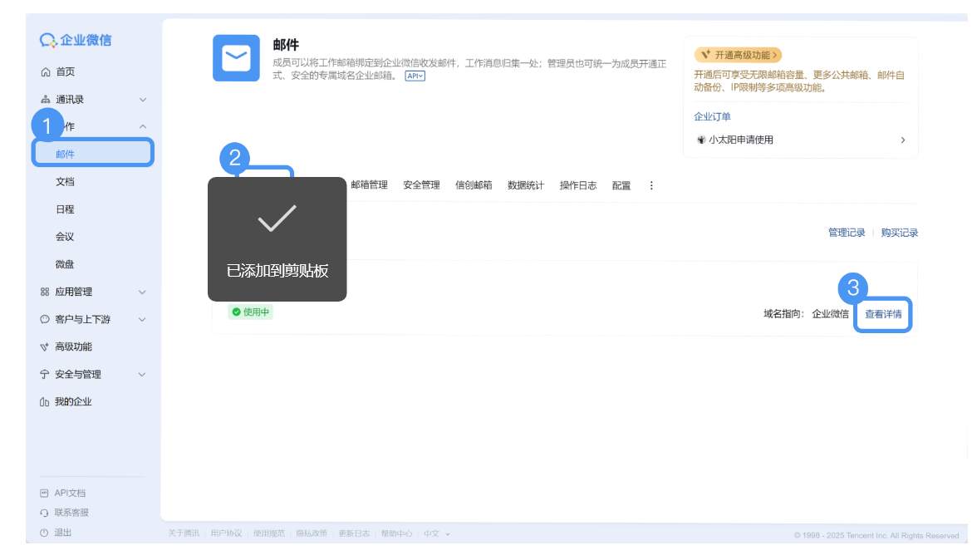Viewport: 972px width, 560px height.
Task: Open 会议 in the sidebar
Action: 66,236
